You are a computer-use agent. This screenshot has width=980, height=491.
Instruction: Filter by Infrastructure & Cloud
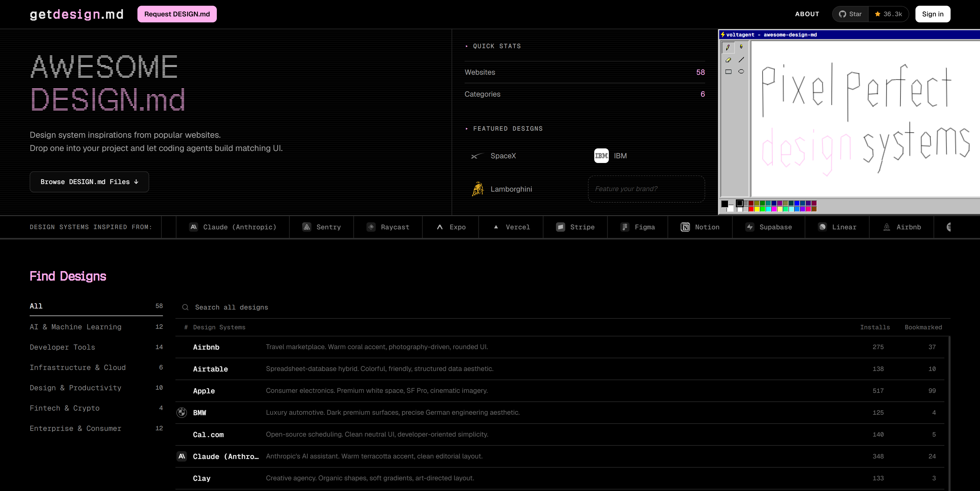pos(96,367)
